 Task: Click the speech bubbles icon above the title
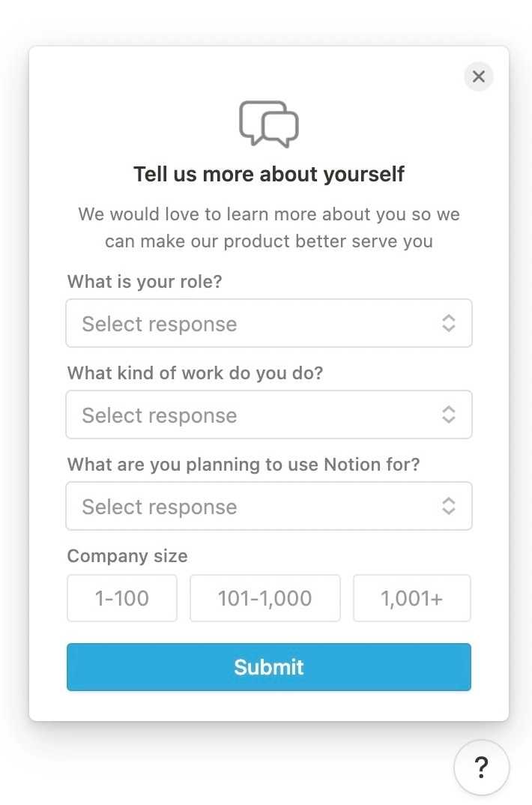pos(268,124)
